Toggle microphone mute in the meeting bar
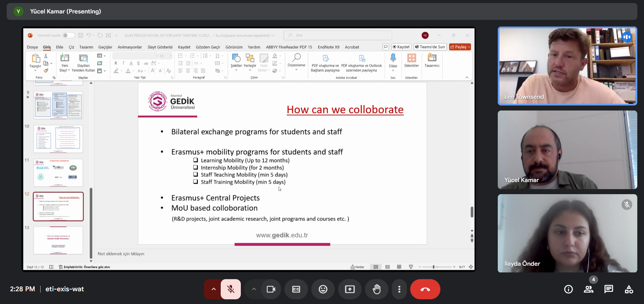 point(231,289)
